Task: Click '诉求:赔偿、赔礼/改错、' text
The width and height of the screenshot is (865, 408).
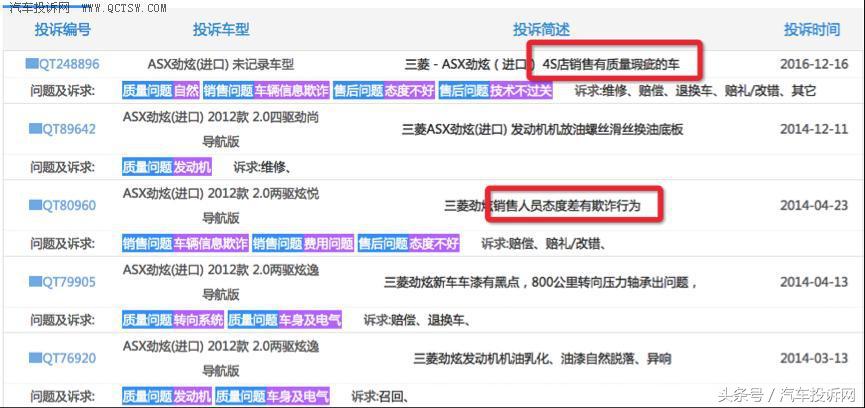Action: point(544,243)
